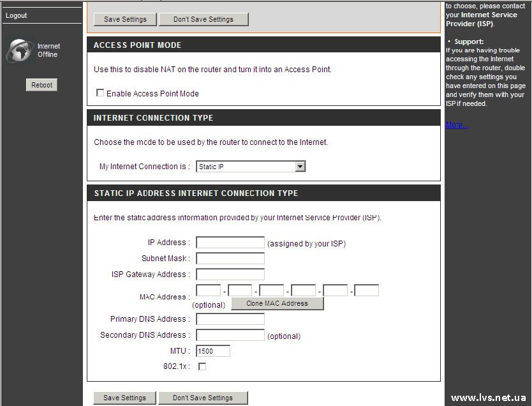The width and height of the screenshot is (532, 406).
Task: Click the top Don't Save Settings button
Action: click(203, 19)
